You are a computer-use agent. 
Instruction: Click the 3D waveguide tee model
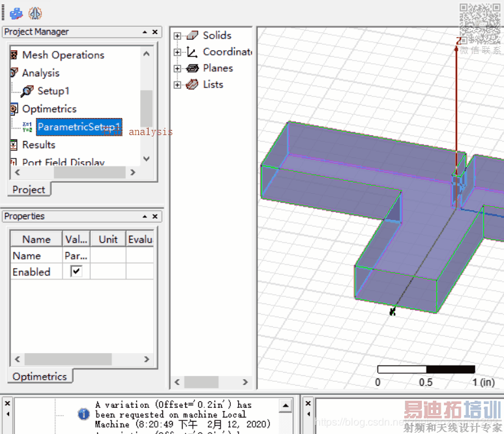coord(383,216)
